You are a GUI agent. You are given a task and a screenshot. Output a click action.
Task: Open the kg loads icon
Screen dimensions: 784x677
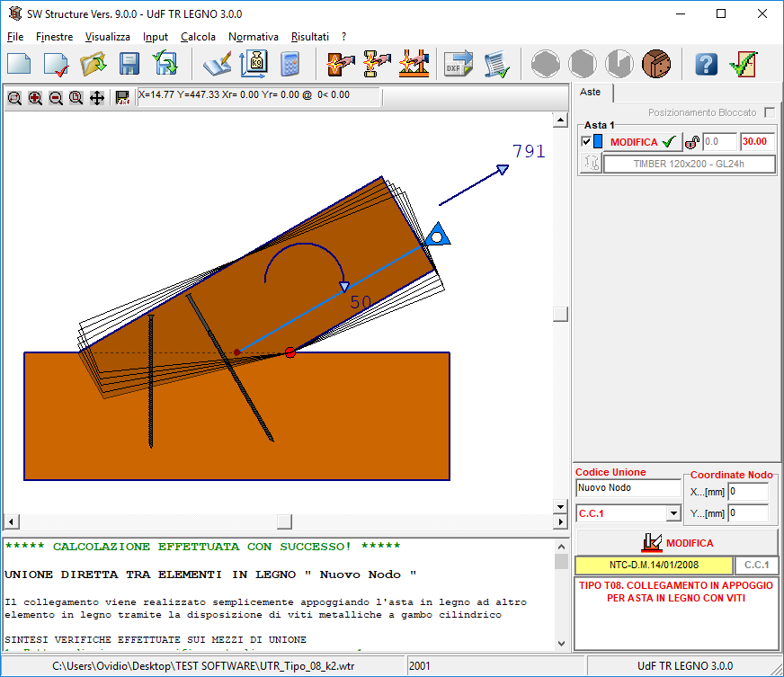tap(254, 64)
